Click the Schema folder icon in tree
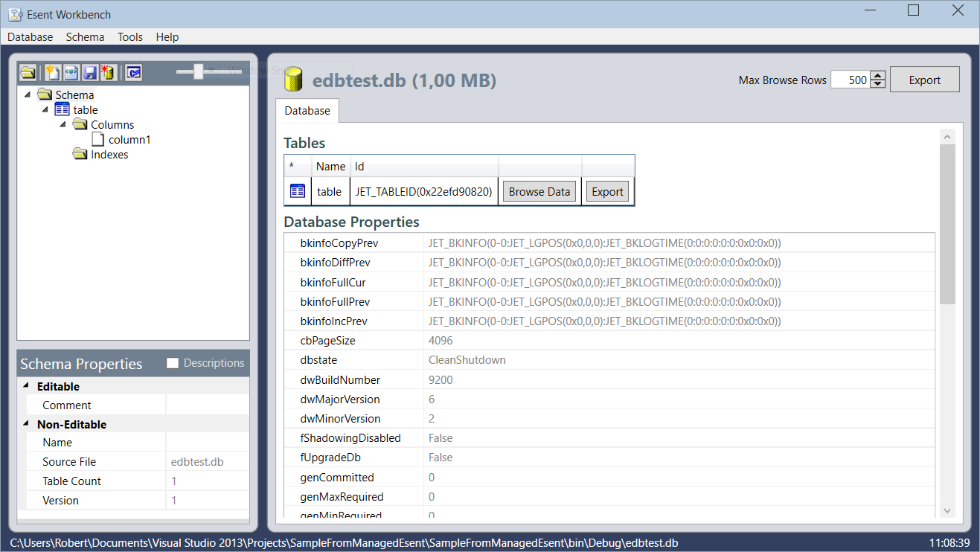 [45, 94]
